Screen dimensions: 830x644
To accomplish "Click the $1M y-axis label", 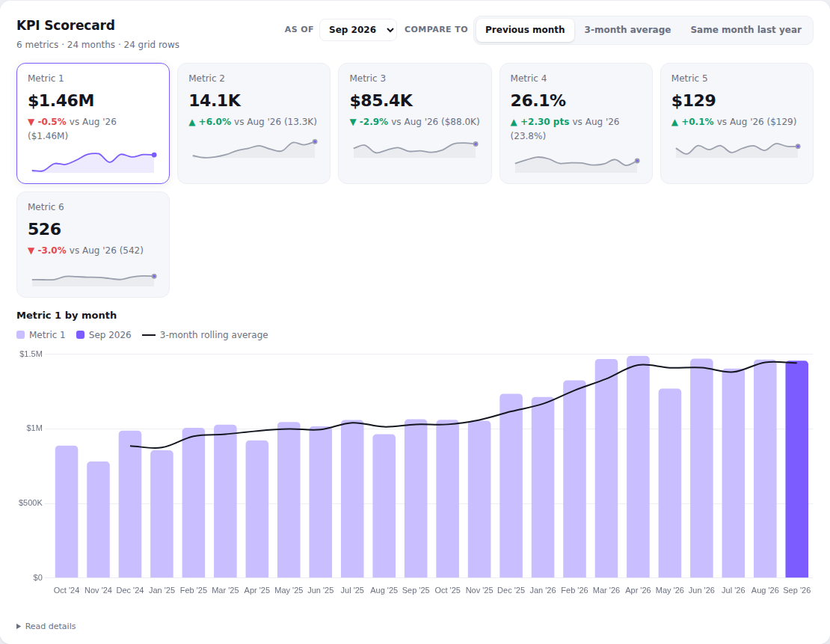I will (x=34, y=428).
